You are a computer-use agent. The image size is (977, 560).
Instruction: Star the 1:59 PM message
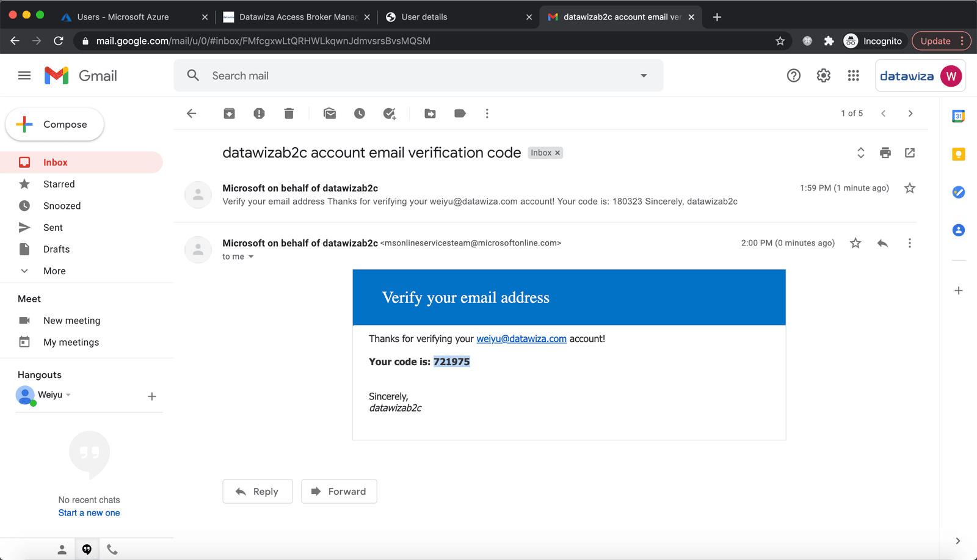tap(910, 188)
